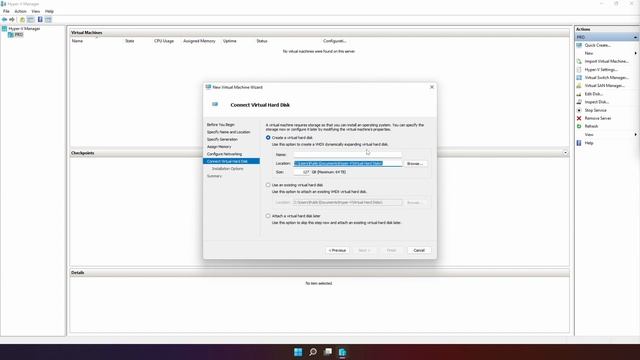Click the Quick Create icon in Actions
This screenshot has width=640, height=360.
pos(579,45)
